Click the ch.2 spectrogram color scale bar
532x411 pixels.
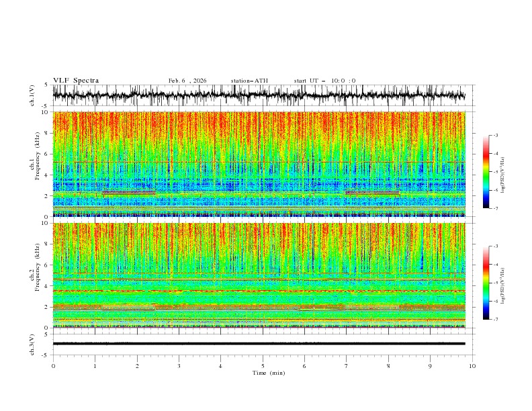pos(486,283)
